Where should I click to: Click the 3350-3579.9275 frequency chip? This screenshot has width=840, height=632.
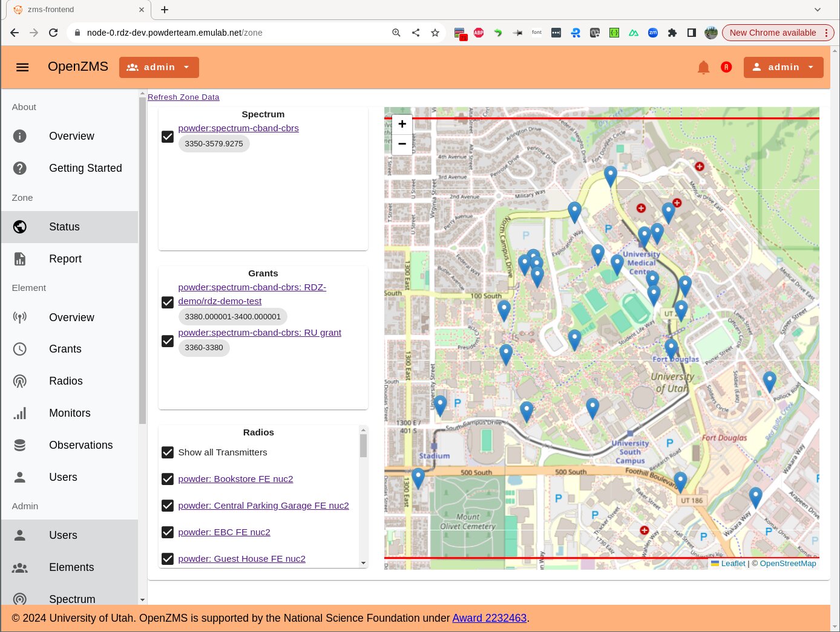(x=214, y=144)
